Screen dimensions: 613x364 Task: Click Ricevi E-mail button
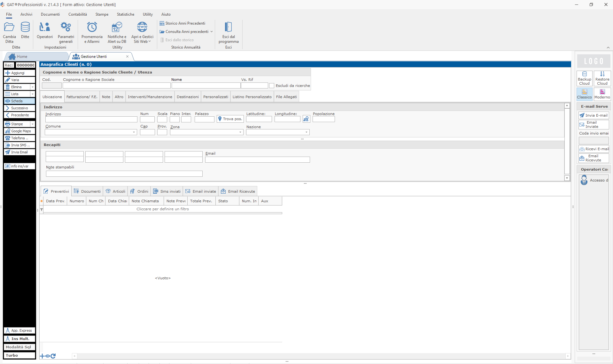(x=594, y=149)
